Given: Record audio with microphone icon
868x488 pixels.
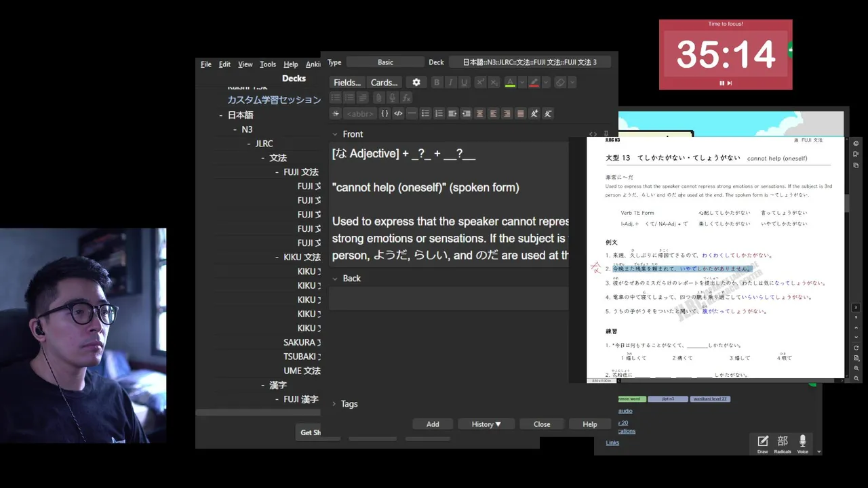Looking at the screenshot, I should click(392, 98).
